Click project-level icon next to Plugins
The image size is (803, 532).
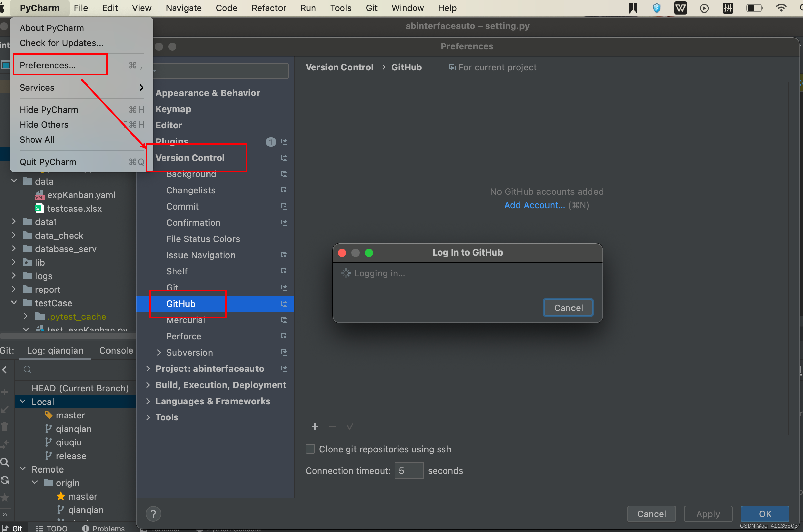tap(284, 142)
